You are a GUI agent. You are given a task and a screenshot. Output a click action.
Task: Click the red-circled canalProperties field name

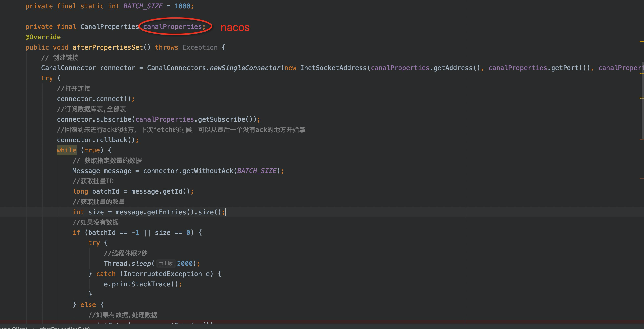[x=172, y=27]
